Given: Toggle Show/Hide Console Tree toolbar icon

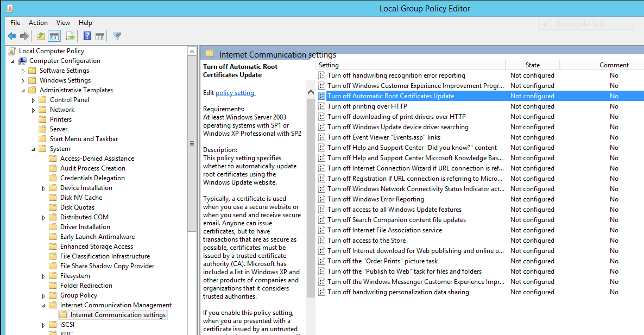Looking at the screenshot, I should point(54,36).
